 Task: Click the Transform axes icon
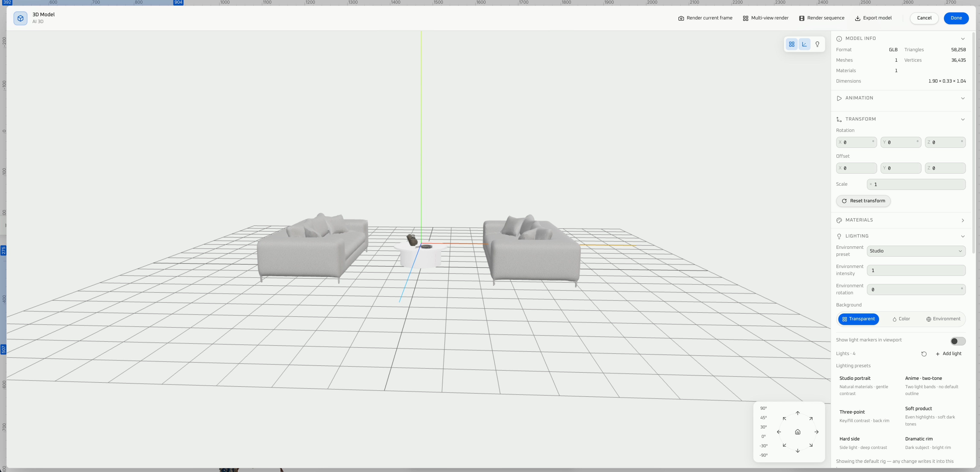click(839, 119)
